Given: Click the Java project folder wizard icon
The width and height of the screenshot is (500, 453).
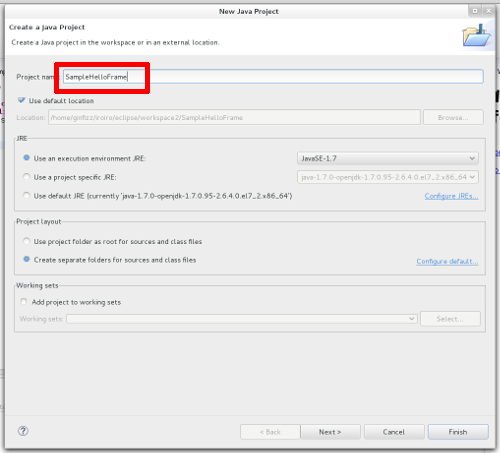Looking at the screenshot, I should [476, 35].
